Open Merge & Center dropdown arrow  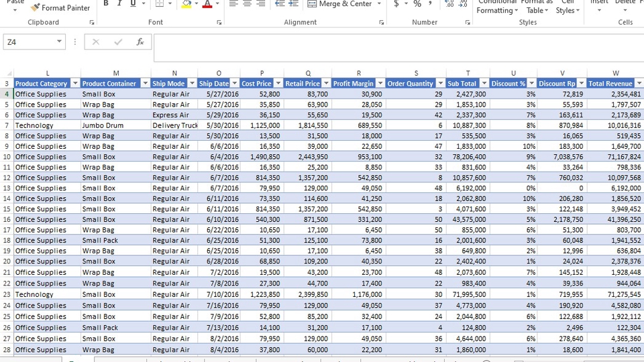pyautogui.click(x=378, y=4)
